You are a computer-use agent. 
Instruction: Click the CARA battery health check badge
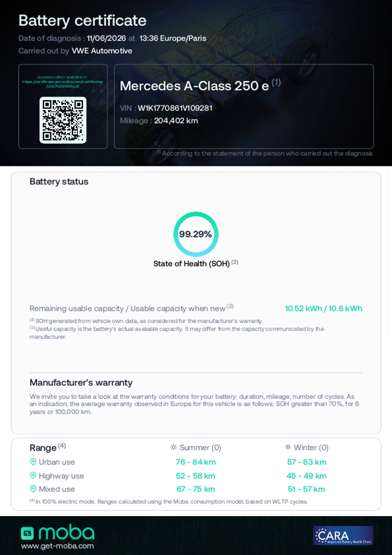coord(343,535)
